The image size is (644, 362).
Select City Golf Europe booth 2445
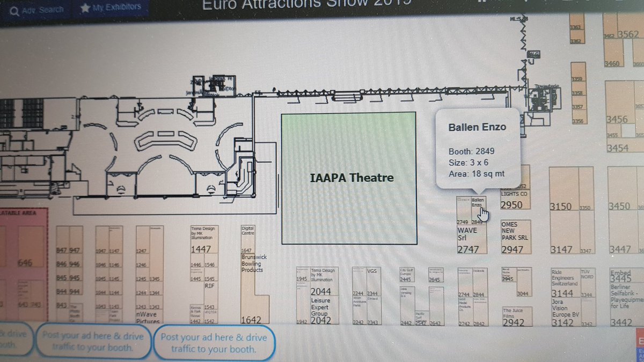click(x=406, y=274)
